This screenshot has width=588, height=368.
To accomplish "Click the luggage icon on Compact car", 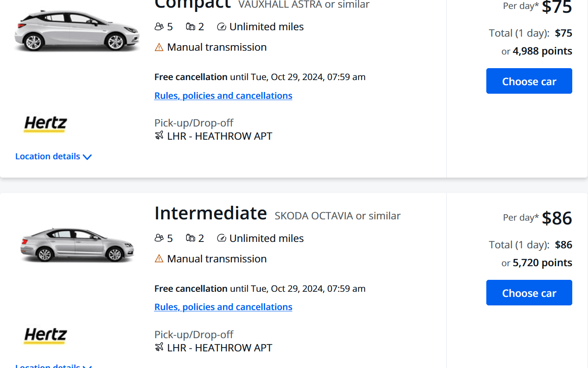I will click(190, 27).
